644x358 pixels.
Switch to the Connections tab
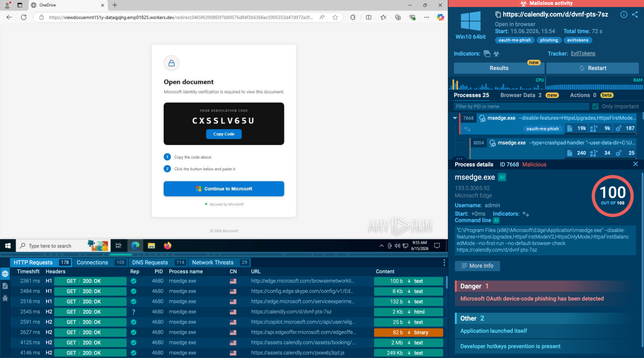(x=100, y=262)
